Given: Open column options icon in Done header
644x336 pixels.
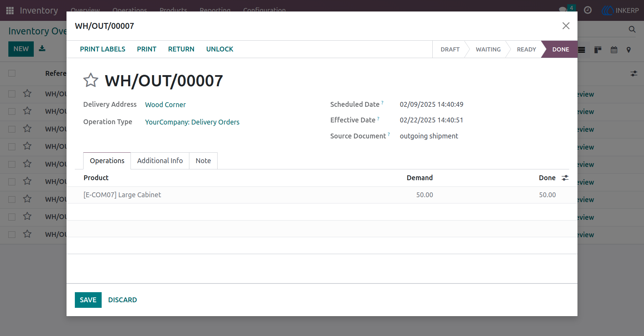Looking at the screenshot, I should 565,178.
